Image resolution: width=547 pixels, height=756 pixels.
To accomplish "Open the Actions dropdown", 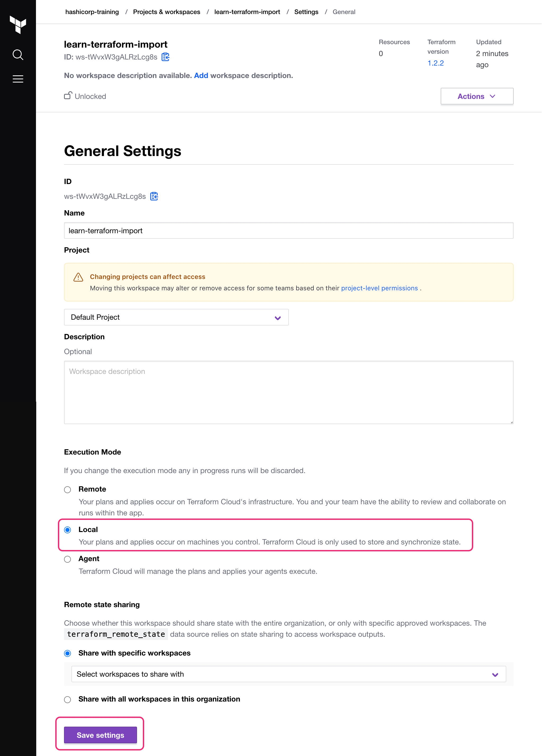I will 477,96.
